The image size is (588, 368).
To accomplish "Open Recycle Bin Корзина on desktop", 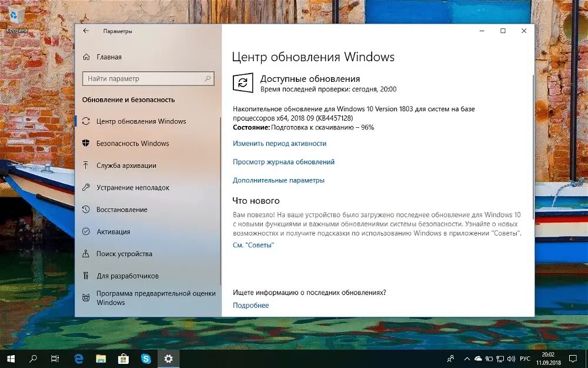I will [x=17, y=19].
